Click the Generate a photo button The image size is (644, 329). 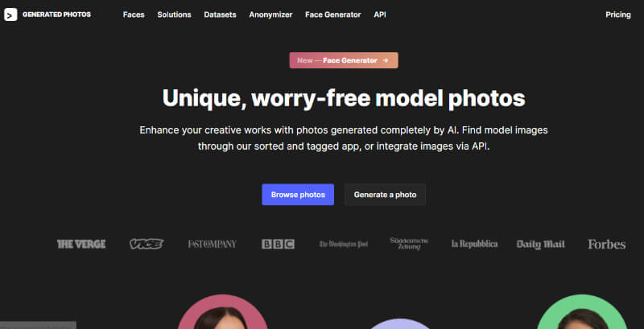click(386, 195)
